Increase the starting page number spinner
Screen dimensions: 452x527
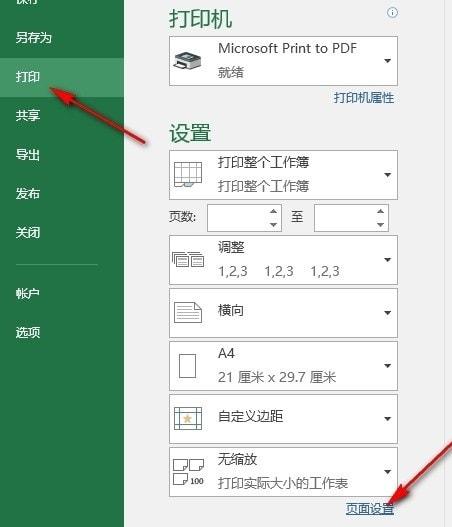coord(274,211)
